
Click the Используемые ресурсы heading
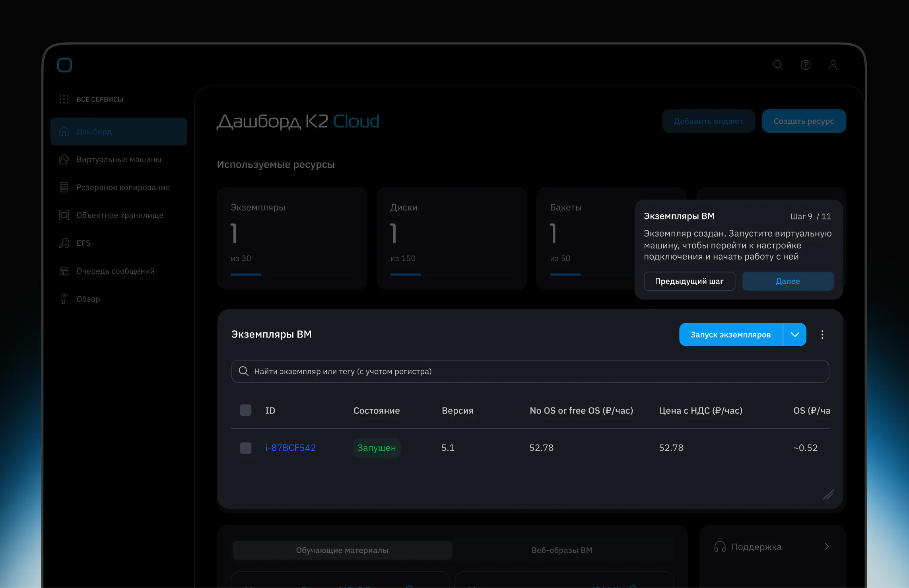point(276,165)
